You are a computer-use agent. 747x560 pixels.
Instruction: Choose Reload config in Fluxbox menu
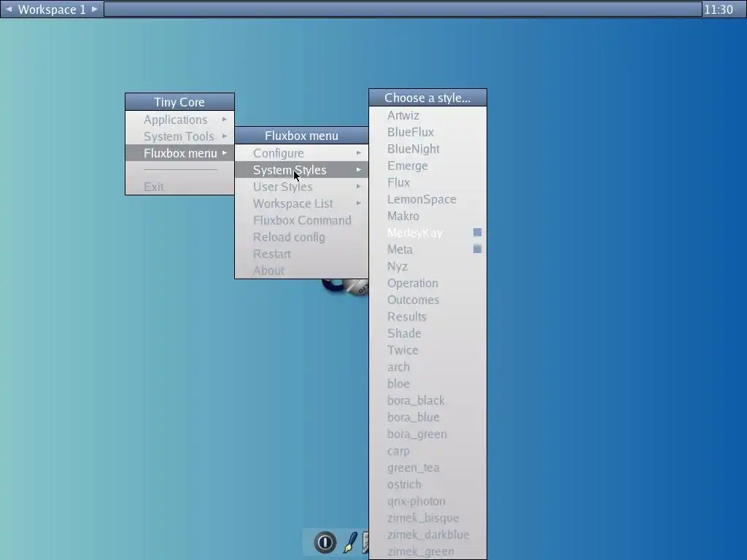coord(301,237)
